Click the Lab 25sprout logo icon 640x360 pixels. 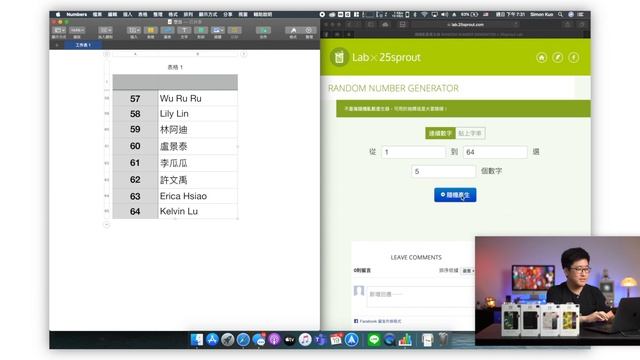pyautogui.click(x=339, y=57)
